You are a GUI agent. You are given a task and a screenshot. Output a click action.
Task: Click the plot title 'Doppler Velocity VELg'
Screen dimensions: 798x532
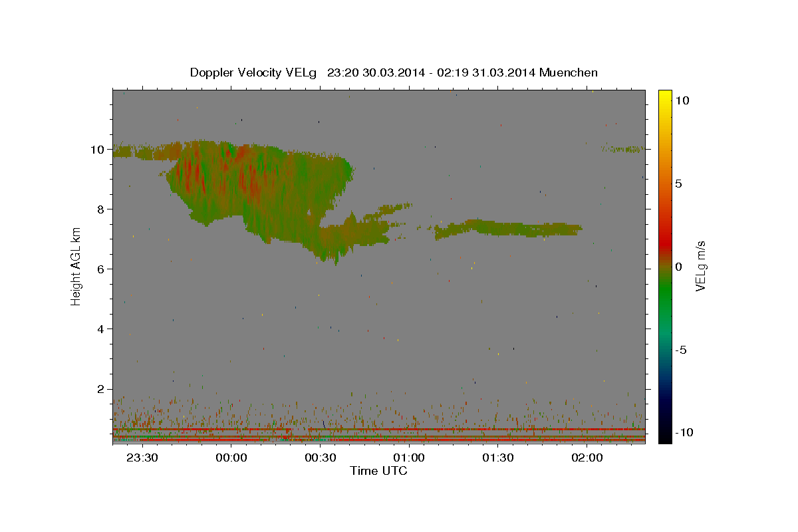[253, 72]
